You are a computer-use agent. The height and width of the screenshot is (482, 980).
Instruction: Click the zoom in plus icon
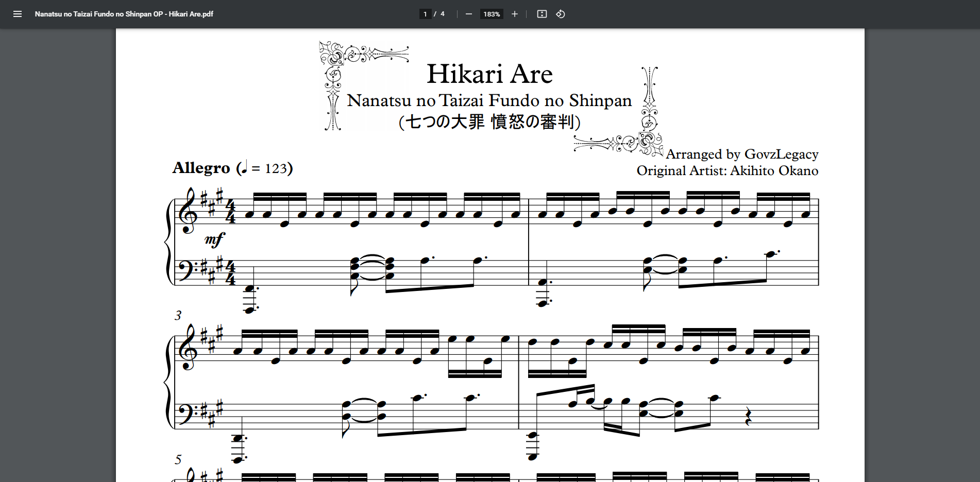click(x=514, y=14)
